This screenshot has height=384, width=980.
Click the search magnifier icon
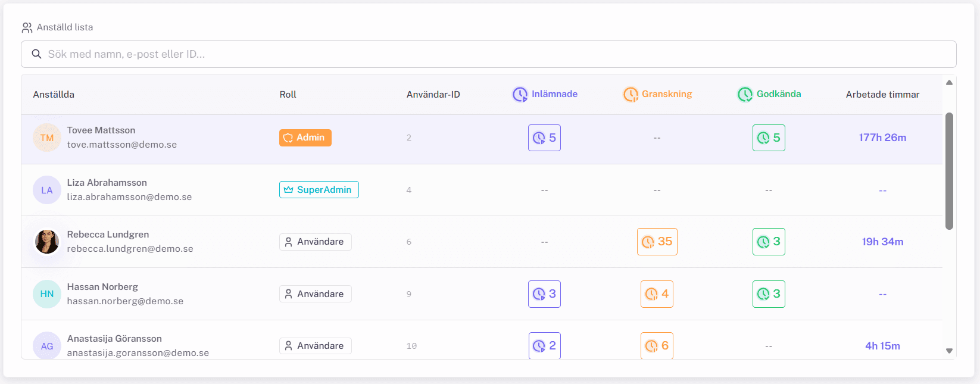click(36, 54)
